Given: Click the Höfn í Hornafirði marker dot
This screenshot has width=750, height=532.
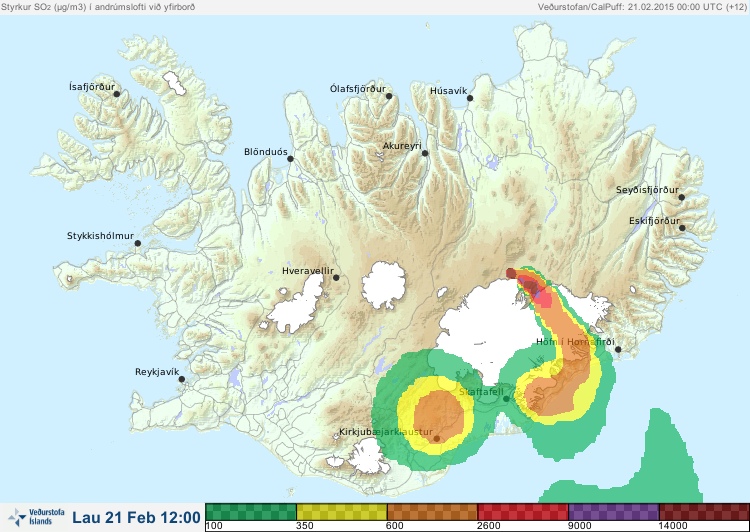Looking at the screenshot, I should click(x=618, y=350).
